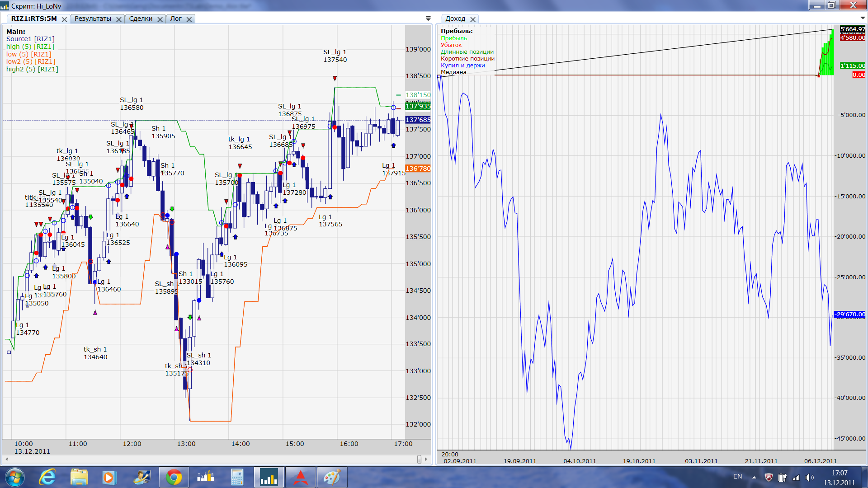868x488 pixels.
Task: Open Paint from the taskbar
Action: [332, 477]
